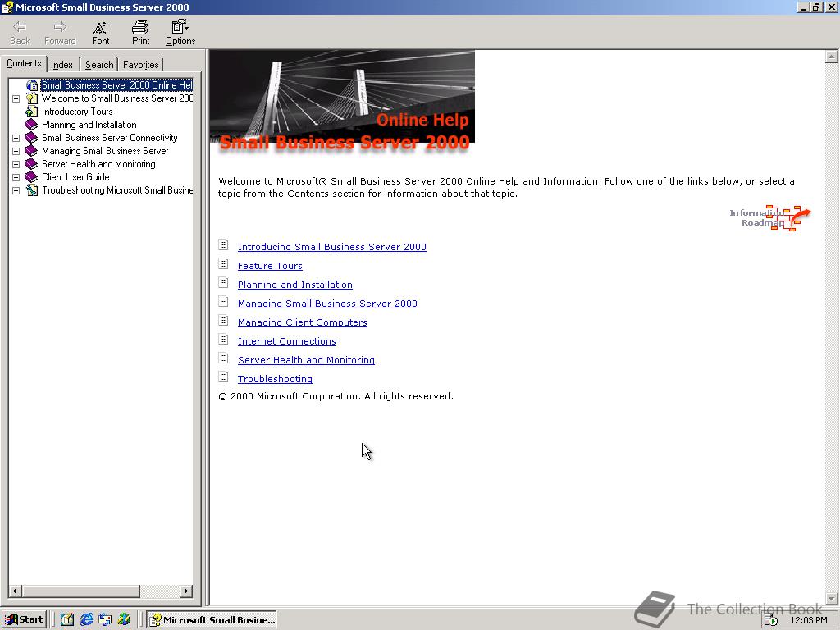Screen dimensions: 840x630
Task: Open the Options toolbar menu
Action: 180,33
